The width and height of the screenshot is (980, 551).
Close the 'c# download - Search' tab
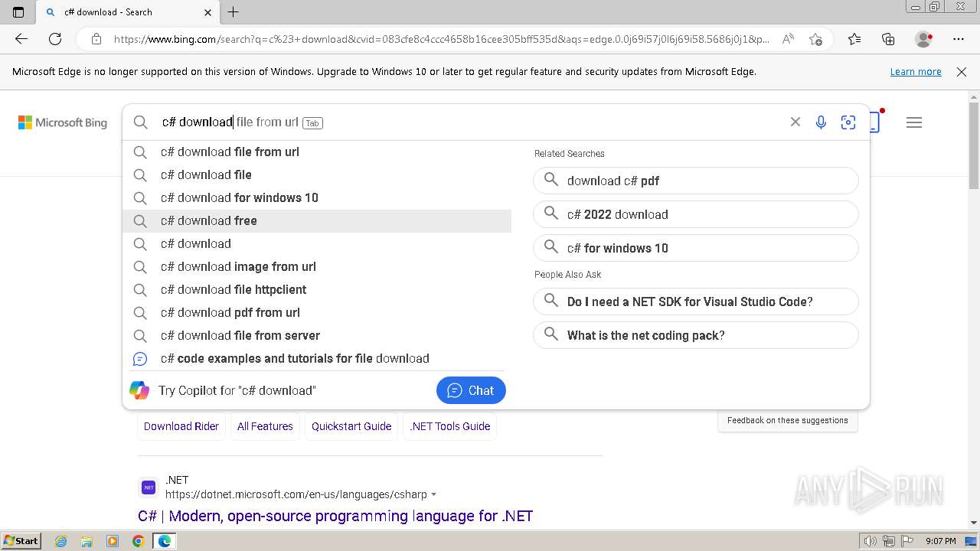(207, 12)
